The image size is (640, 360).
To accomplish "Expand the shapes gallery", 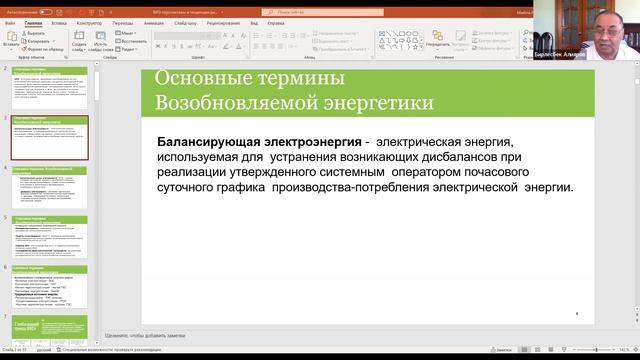I will (421, 48).
